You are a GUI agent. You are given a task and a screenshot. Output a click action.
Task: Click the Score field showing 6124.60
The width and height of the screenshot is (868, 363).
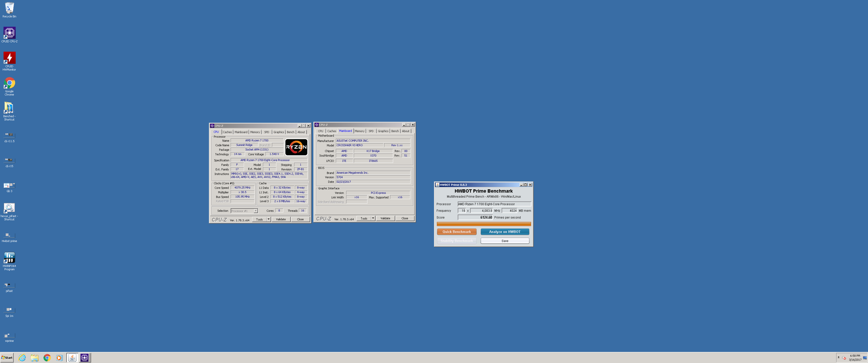(x=475, y=218)
